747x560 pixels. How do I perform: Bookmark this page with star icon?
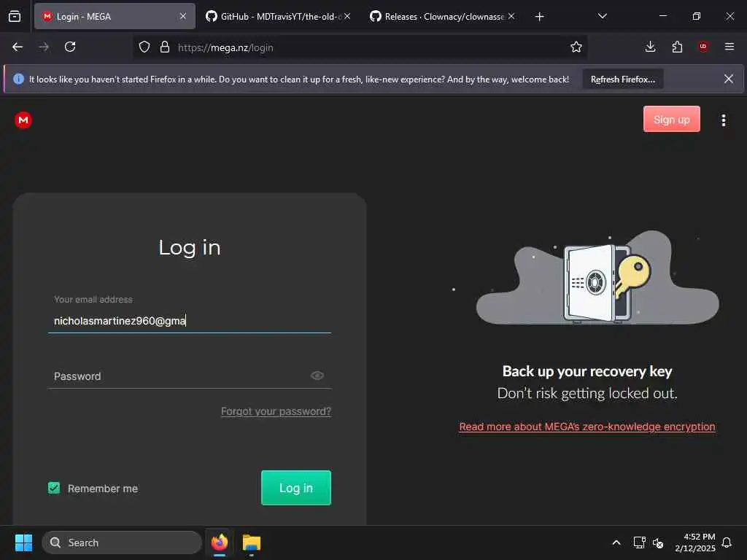click(x=576, y=47)
